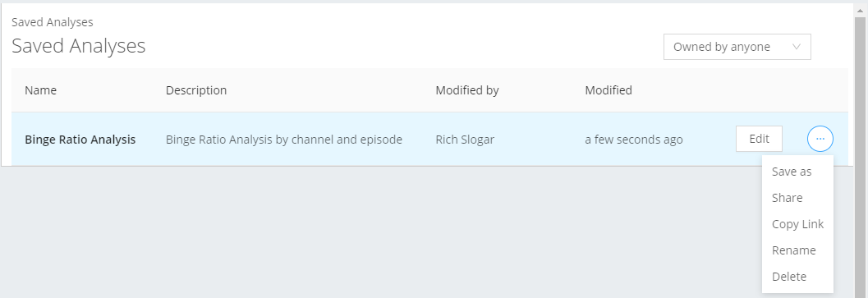The image size is (868, 298).
Task: Click the Description column header
Action: tap(196, 90)
